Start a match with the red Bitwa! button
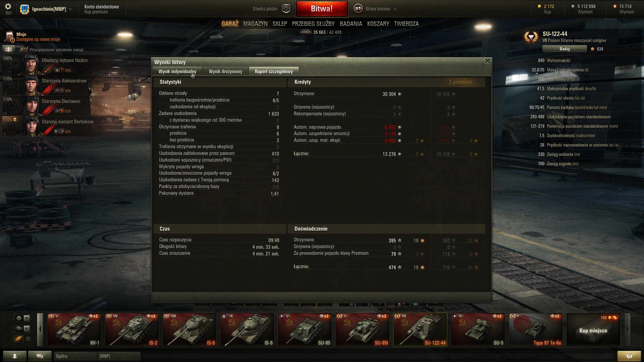644x362 pixels. 322,9
